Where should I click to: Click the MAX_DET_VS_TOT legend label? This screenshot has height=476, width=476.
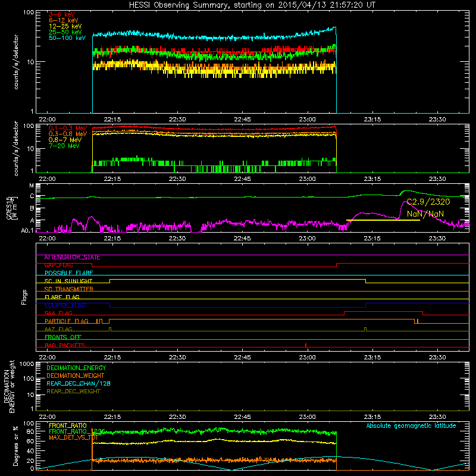(x=73, y=438)
